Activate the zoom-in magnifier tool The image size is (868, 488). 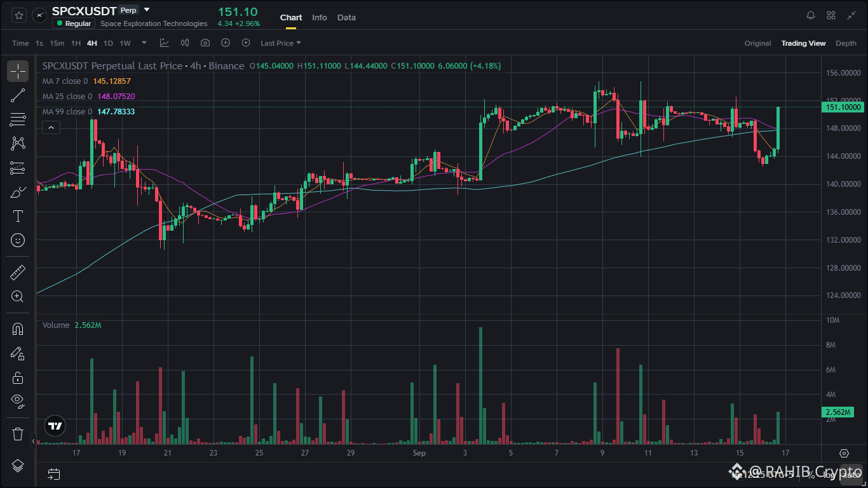[x=18, y=296]
